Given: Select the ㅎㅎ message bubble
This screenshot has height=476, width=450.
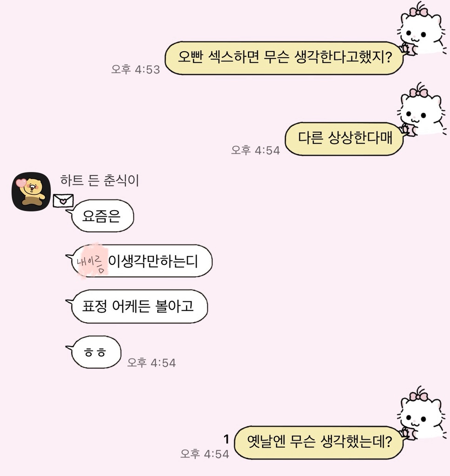Looking at the screenshot, I should [94, 352].
